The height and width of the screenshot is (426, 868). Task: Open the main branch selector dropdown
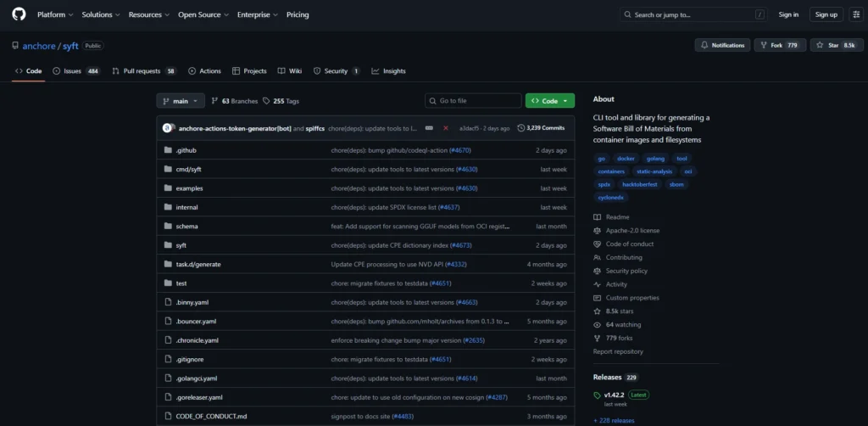[181, 101]
